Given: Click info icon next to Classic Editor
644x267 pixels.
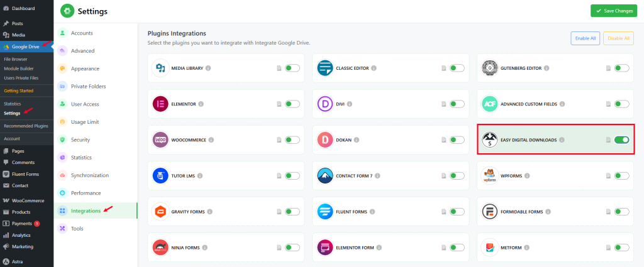Looking at the screenshot, I should (374, 68).
